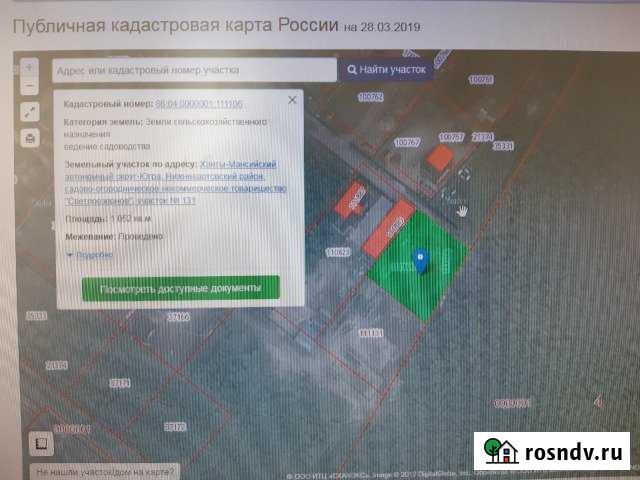Click the Межевание status text

point(141,236)
